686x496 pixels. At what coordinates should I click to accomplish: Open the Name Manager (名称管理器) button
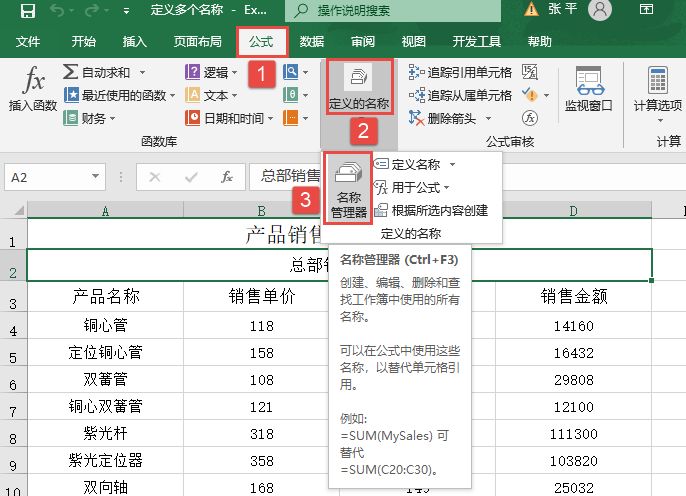coord(349,190)
